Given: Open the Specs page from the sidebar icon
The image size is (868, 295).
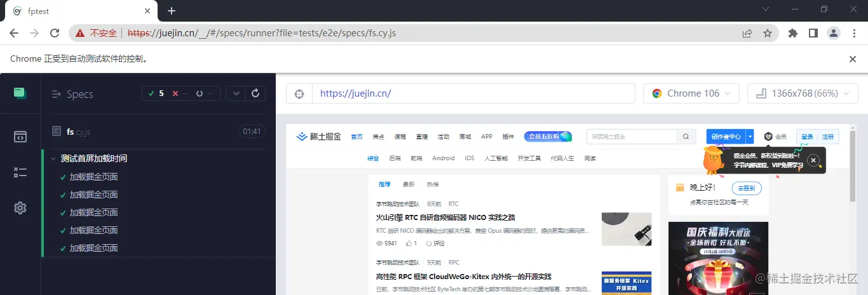Looking at the screenshot, I should pos(20,137).
